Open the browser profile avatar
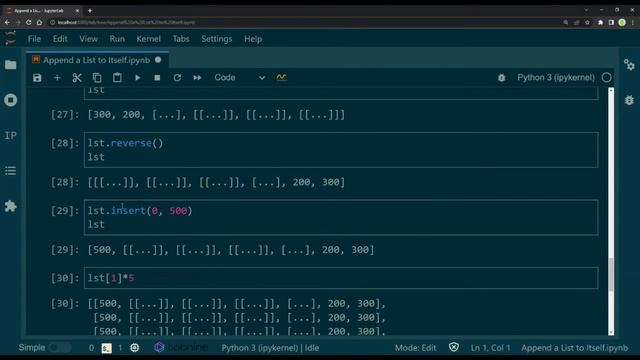 [x=622, y=22]
